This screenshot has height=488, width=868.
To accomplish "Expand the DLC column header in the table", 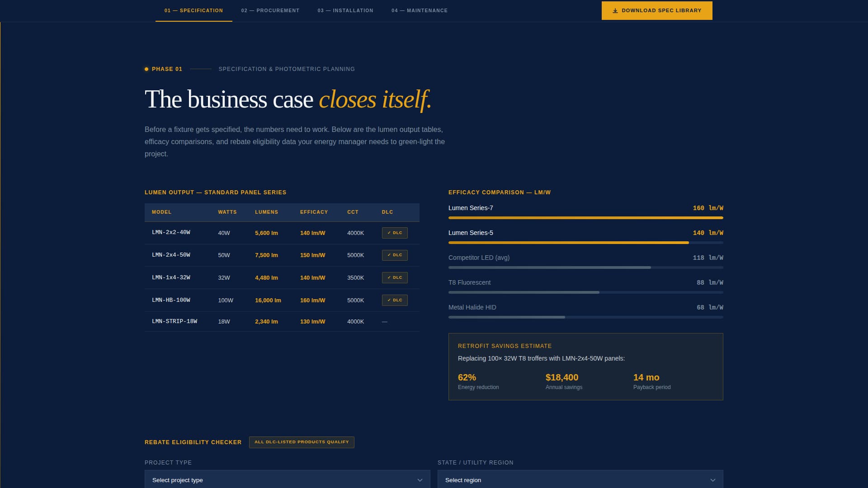I will pyautogui.click(x=387, y=212).
